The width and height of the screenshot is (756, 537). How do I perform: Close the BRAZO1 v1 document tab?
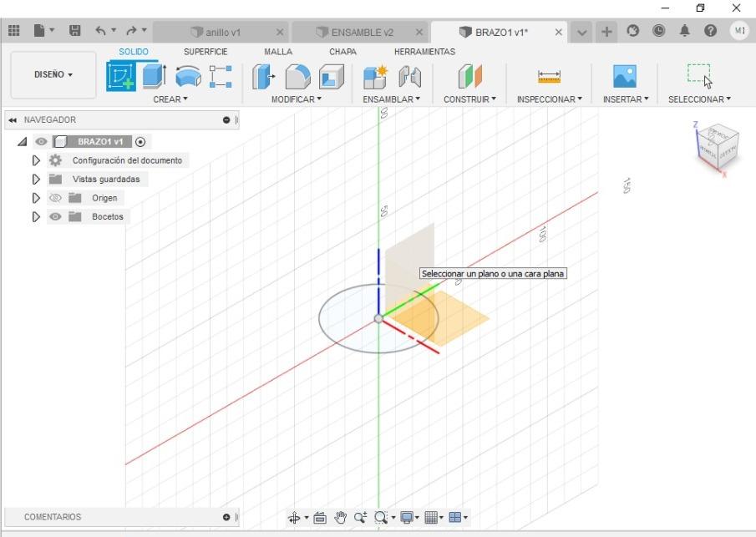pyautogui.click(x=558, y=33)
